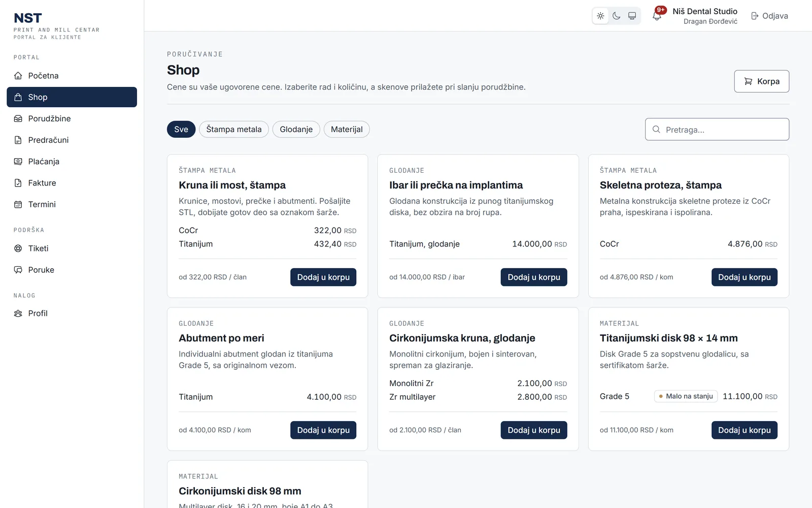The width and height of the screenshot is (812, 508).
Task: Select the Materijal filter chip
Action: pyautogui.click(x=347, y=130)
